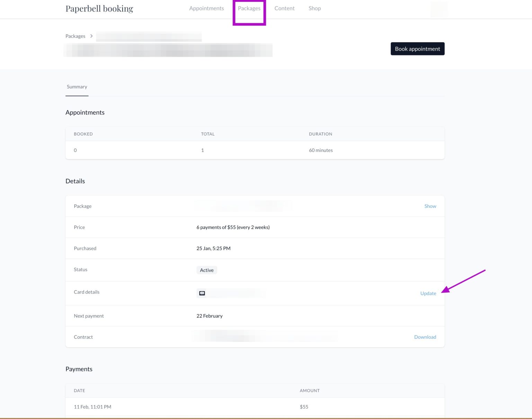Download the contract document
Image resolution: width=532 pixels, height=419 pixels.
pyautogui.click(x=425, y=337)
